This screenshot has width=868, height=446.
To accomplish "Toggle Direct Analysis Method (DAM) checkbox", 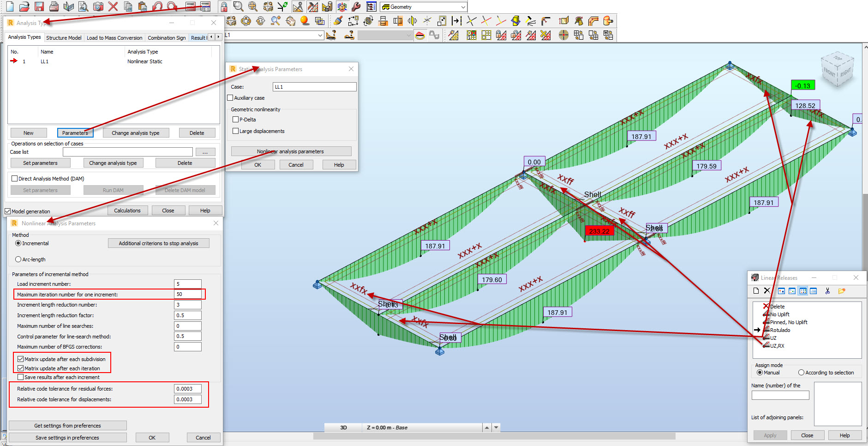I will 14,179.
